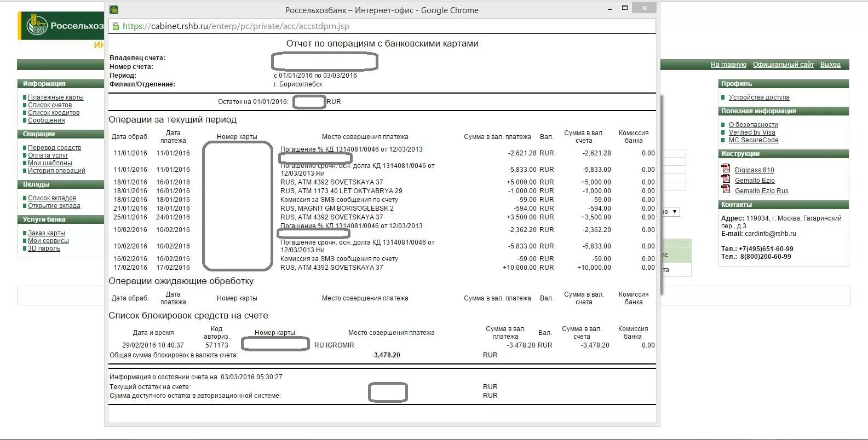Open Мои шаблоны link
This screenshot has width=868, height=440.
click(50, 163)
